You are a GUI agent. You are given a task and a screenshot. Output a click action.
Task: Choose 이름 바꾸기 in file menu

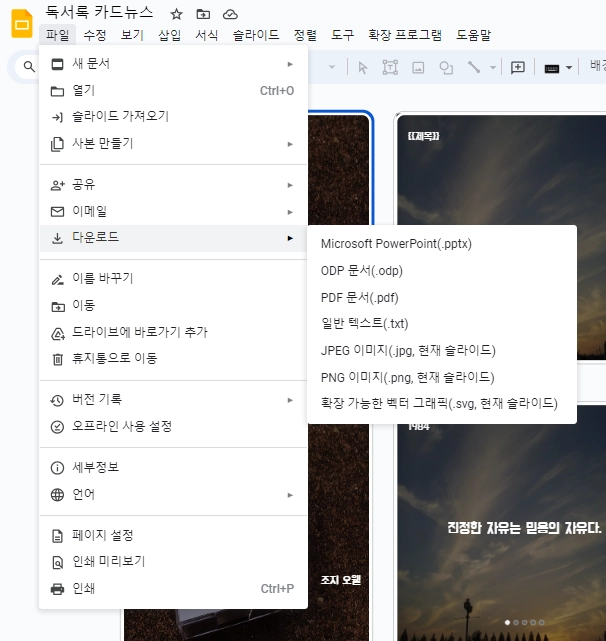[x=173, y=279]
